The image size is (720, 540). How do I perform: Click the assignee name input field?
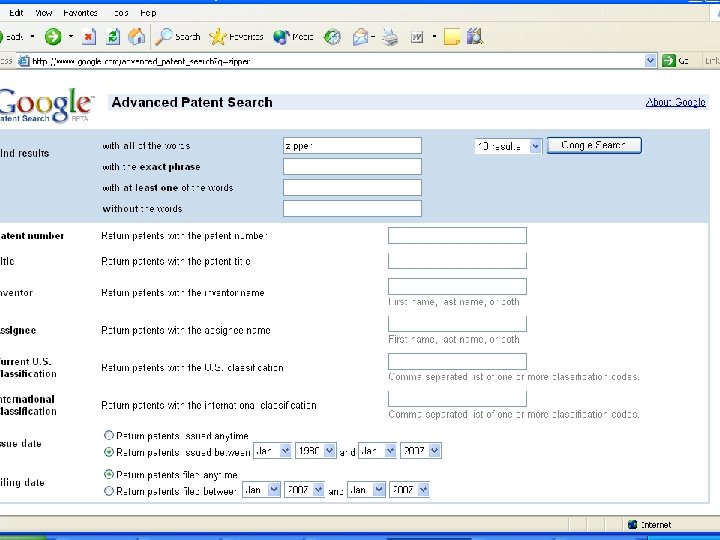point(457,324)
